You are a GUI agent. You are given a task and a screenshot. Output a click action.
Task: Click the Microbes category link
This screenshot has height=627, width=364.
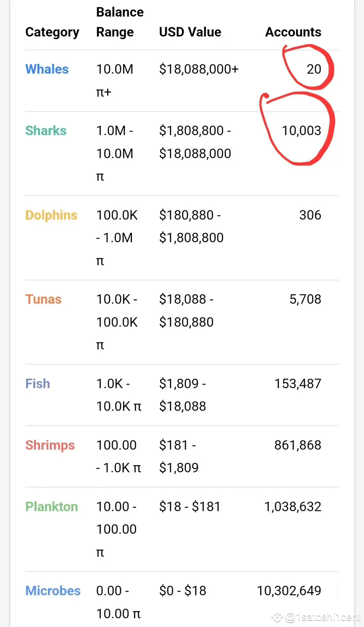click(53, 590)
